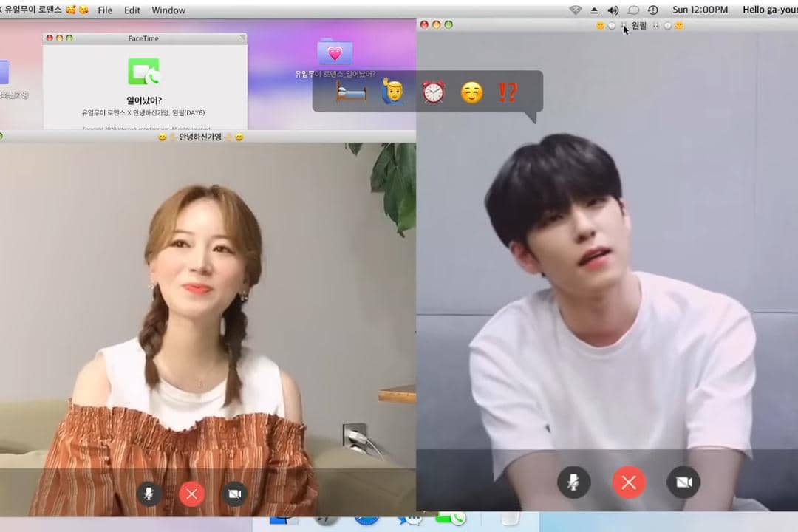Click the green FaceTime camera icon in FaceTime window

(143, 71)
